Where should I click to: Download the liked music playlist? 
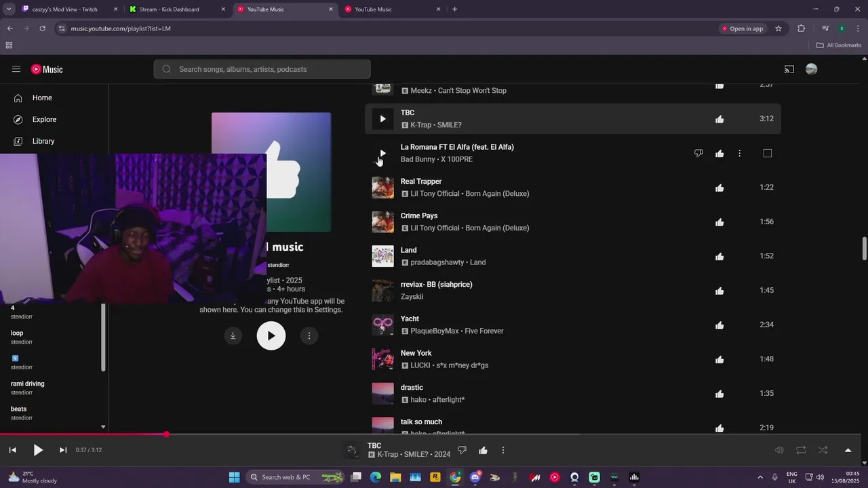pos(233,335)
